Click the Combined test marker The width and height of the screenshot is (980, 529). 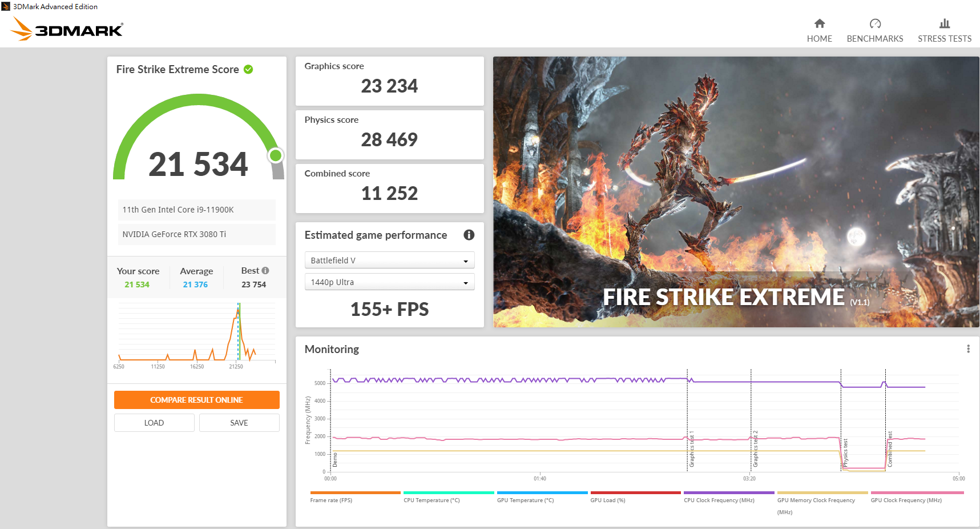[x=890, y=449]
